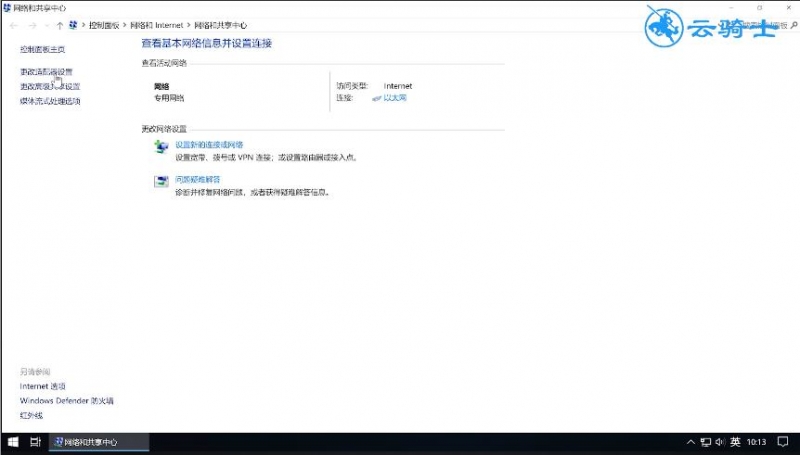Open 更改适配器设置 link
800x455 pixels.
46,72
